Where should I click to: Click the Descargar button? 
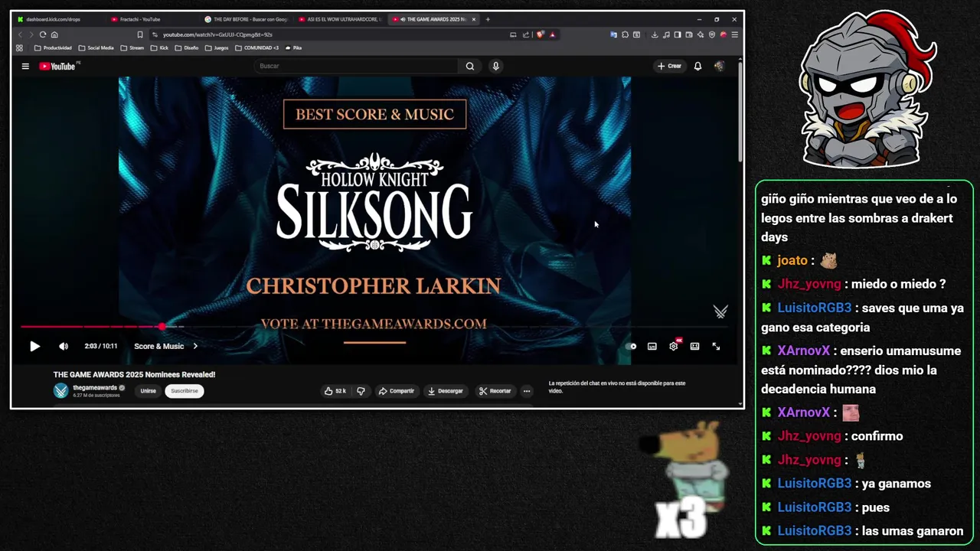[446, 391]
